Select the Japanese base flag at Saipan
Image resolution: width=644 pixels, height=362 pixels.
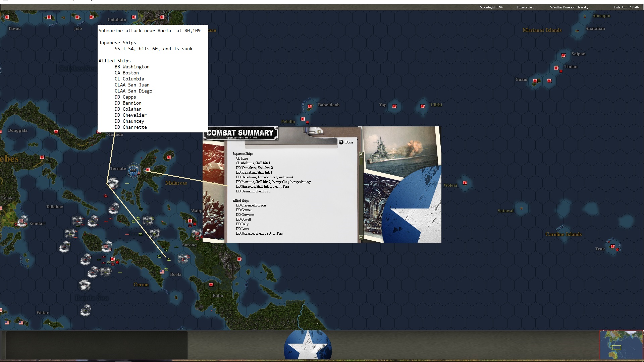563,55
